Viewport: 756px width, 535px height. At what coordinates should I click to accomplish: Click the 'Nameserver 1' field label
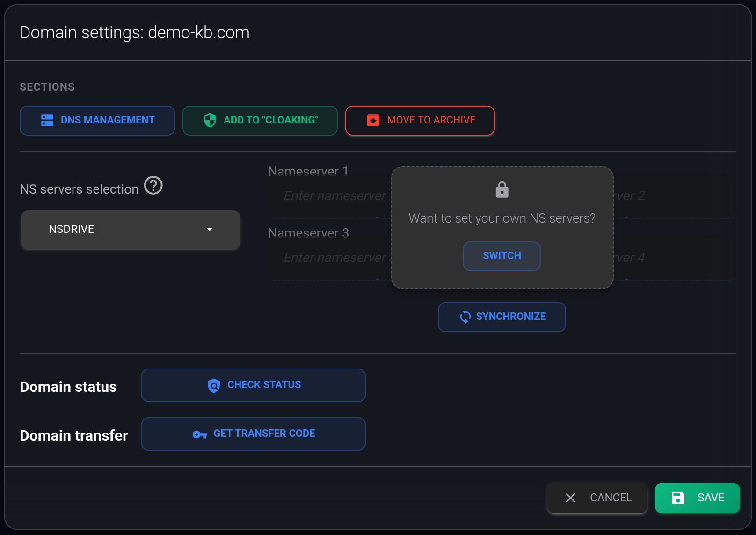pos(308,171)
